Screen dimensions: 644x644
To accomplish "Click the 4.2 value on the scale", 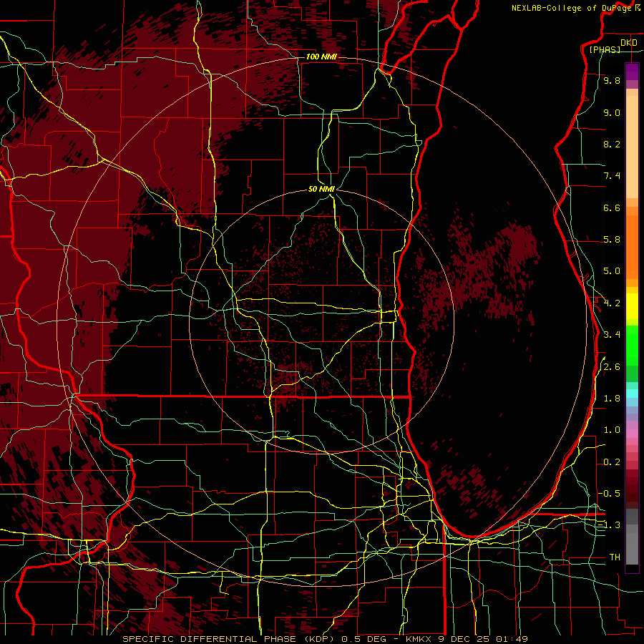I will tap(612, 303).
